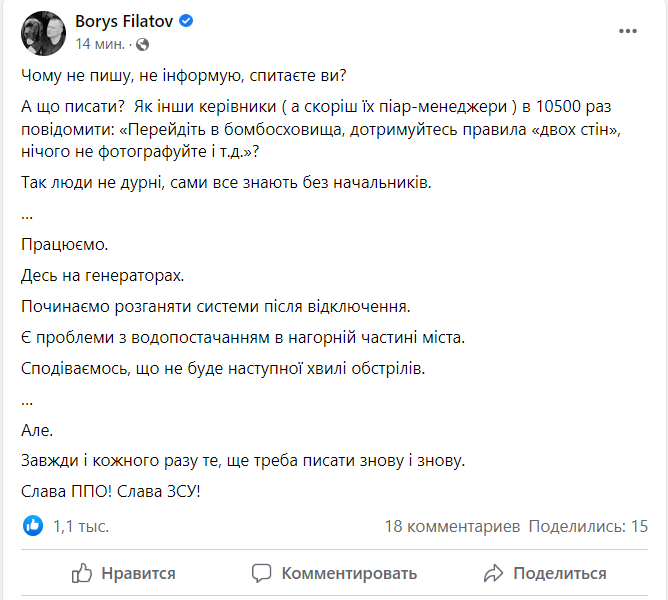Screen dimensions: 668x600
Task: Click the "14 мин." post timestamp
Action: 100,44
